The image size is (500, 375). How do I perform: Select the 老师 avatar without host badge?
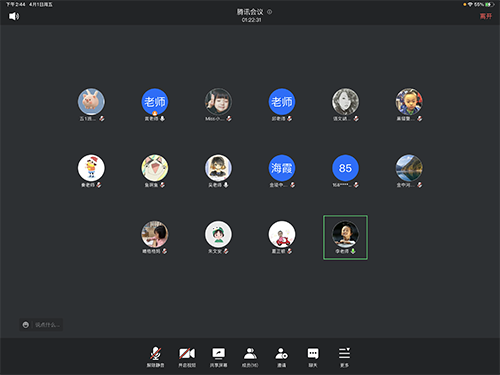282,101
